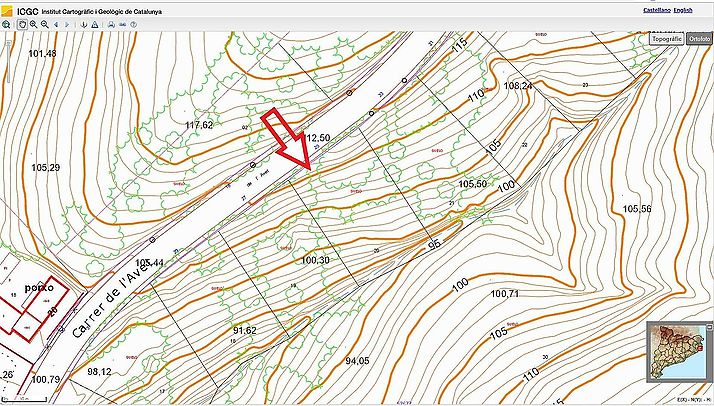
Task: Click contour label 95
Action: (435, 244)
